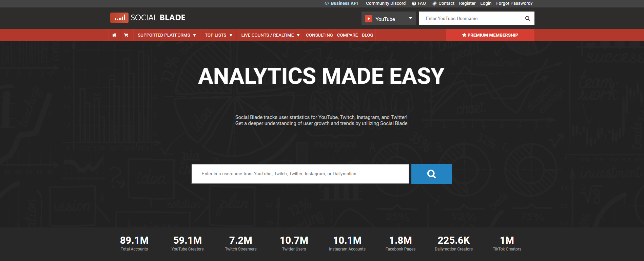644x261 pixels.
Task: Open the Compare menu item
Action: point(347,35)
